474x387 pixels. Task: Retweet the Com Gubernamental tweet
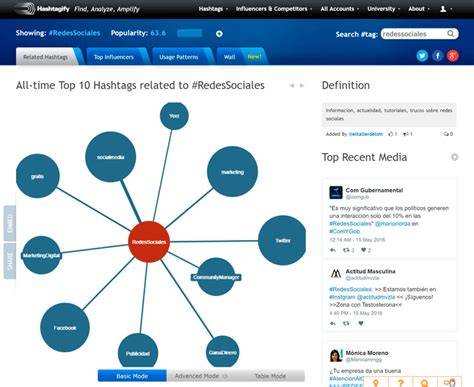[347, 250]
